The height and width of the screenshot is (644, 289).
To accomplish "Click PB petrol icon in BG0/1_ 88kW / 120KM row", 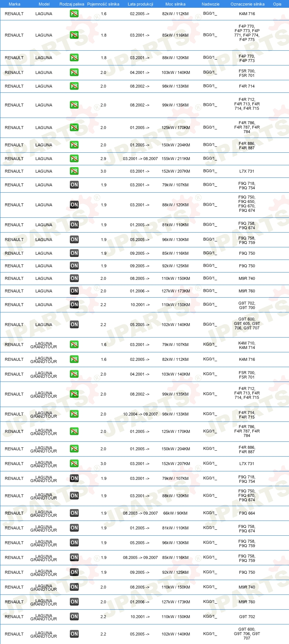I will tap(74, 58).
